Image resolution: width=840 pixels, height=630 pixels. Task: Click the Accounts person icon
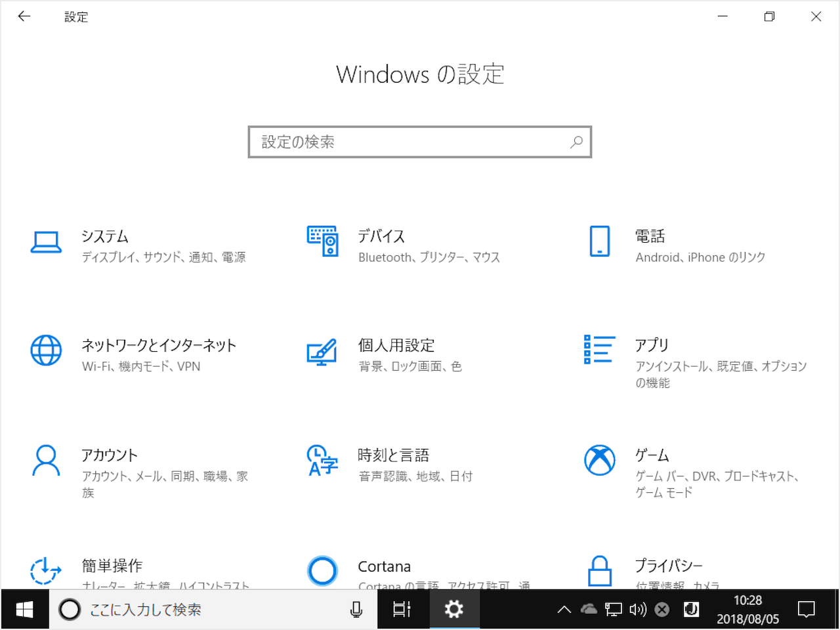(46, 461)
